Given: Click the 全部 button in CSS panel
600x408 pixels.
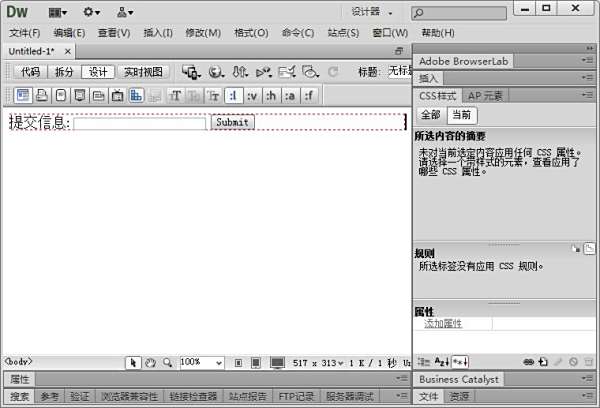Looking at the screenshot, I should click(x=430, y=114).
